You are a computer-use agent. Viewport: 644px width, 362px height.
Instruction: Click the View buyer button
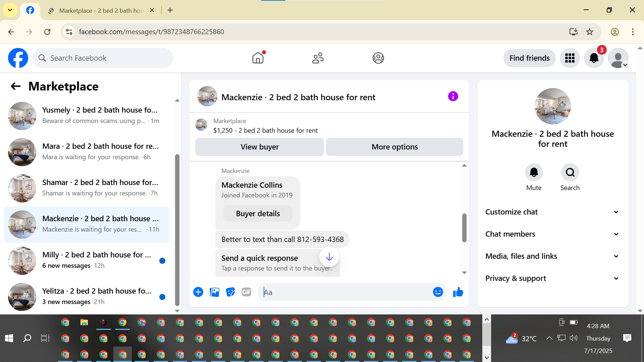click(x=259, y=147)
